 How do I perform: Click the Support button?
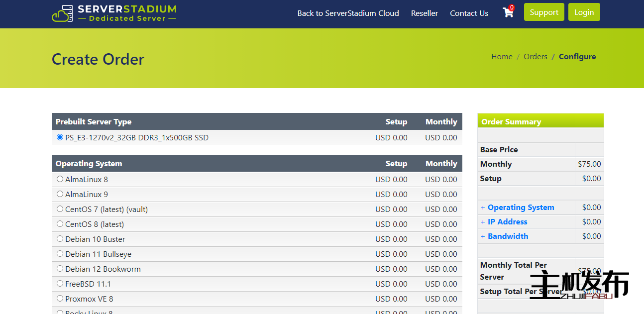coord(543,12)
